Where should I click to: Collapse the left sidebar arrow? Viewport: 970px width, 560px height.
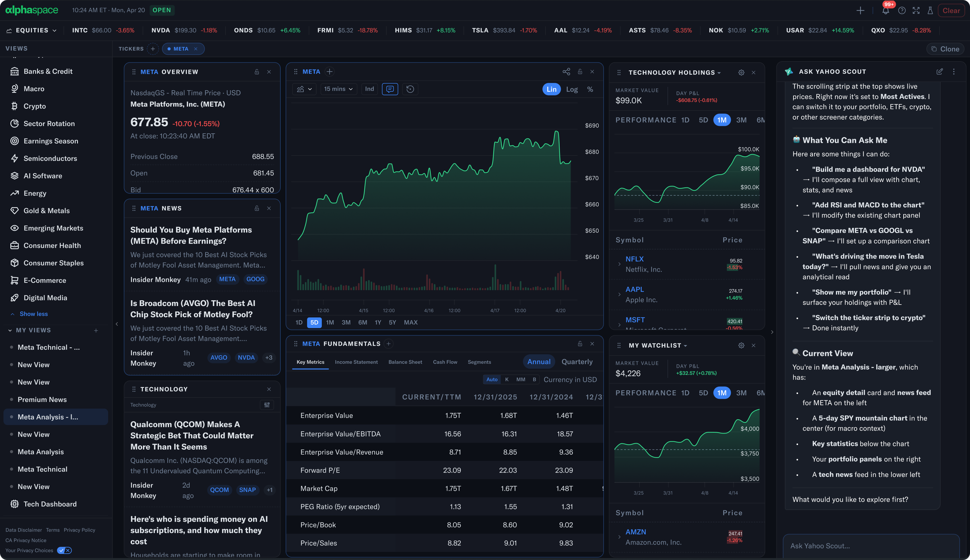(117, 324)
